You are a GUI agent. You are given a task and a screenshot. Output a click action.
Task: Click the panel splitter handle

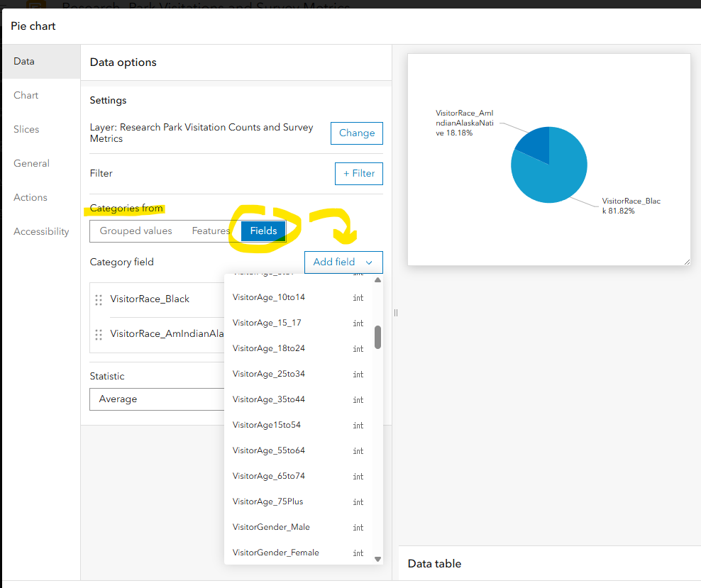pos(396,313)
